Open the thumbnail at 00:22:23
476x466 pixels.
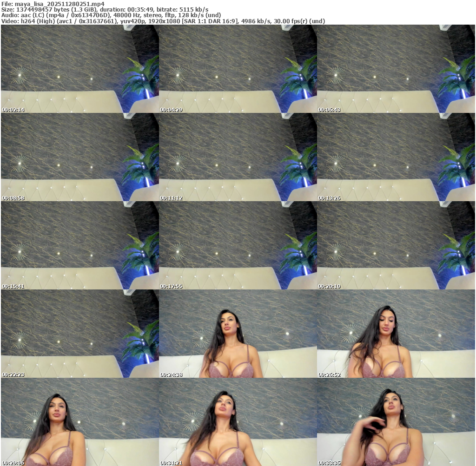tap(80, 334)
